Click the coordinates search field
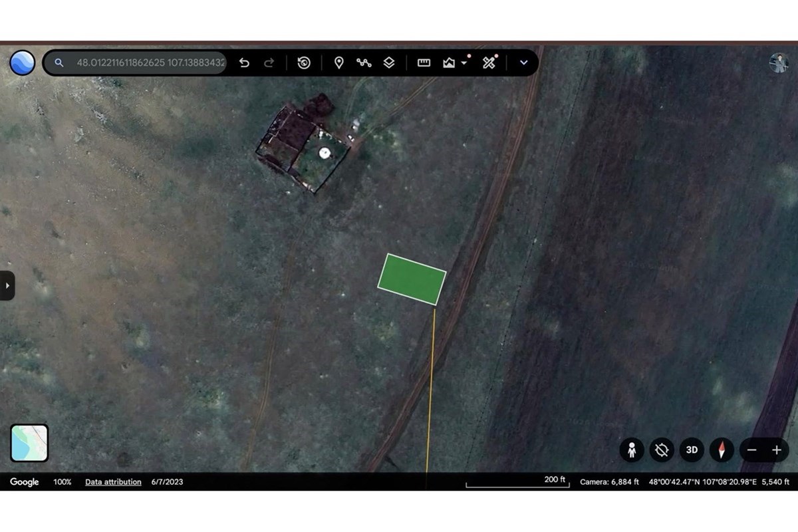This screenshot has width=798, height=532. [151, 63]
